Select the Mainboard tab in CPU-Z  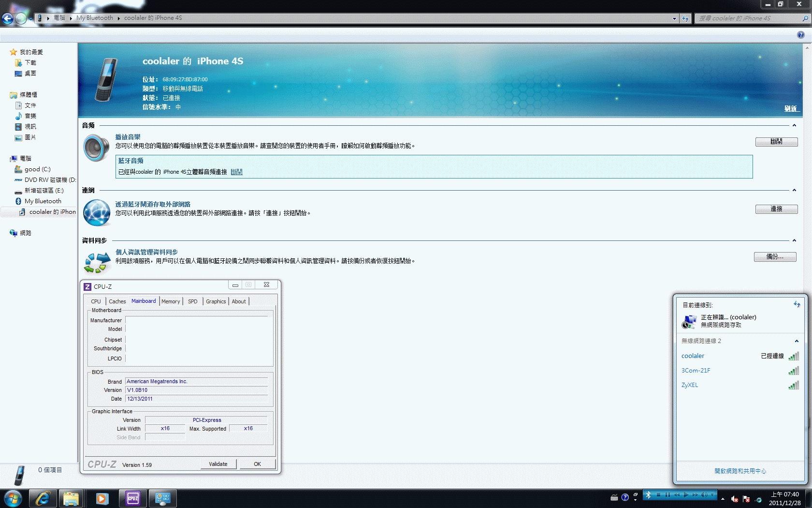144,301
